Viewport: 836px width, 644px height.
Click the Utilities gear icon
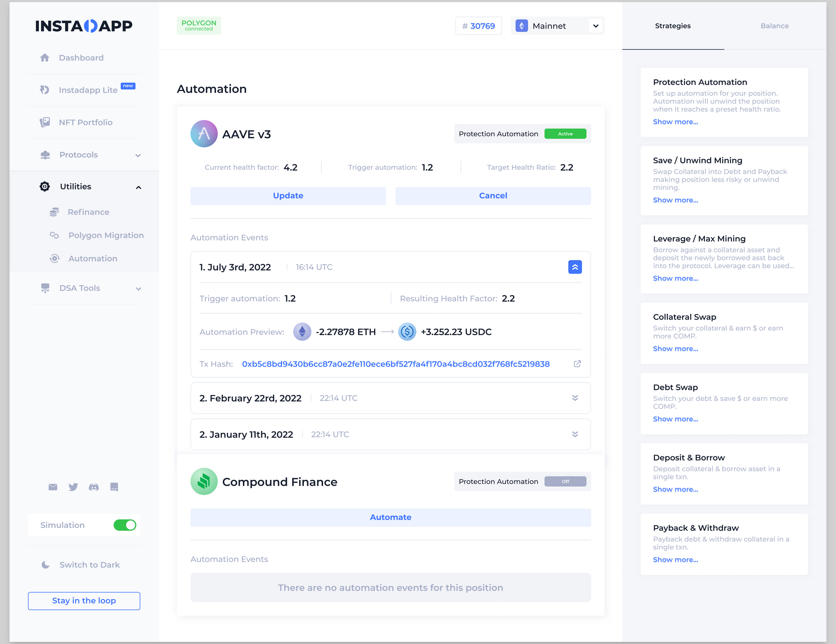pyautogui.click(x=45, y=186)
